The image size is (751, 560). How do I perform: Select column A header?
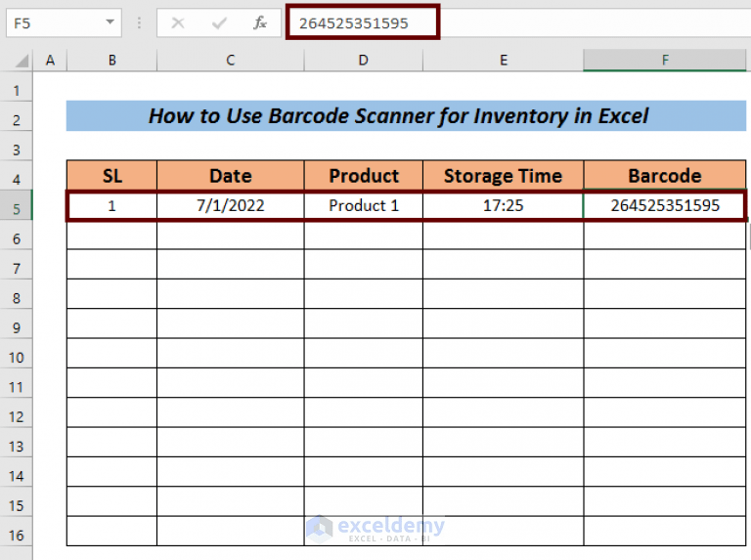pyautogui.click(x=50, y=61)
